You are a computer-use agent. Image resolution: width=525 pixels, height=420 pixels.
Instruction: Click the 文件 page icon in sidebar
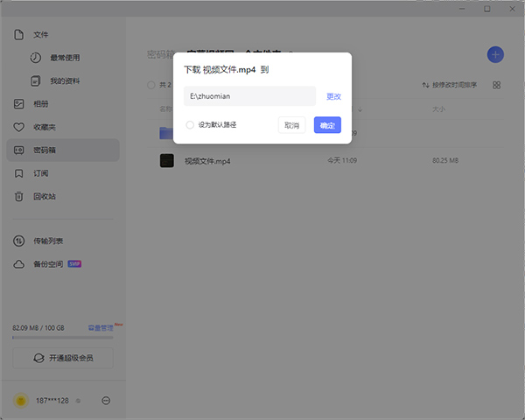click(x=18, y=34)
